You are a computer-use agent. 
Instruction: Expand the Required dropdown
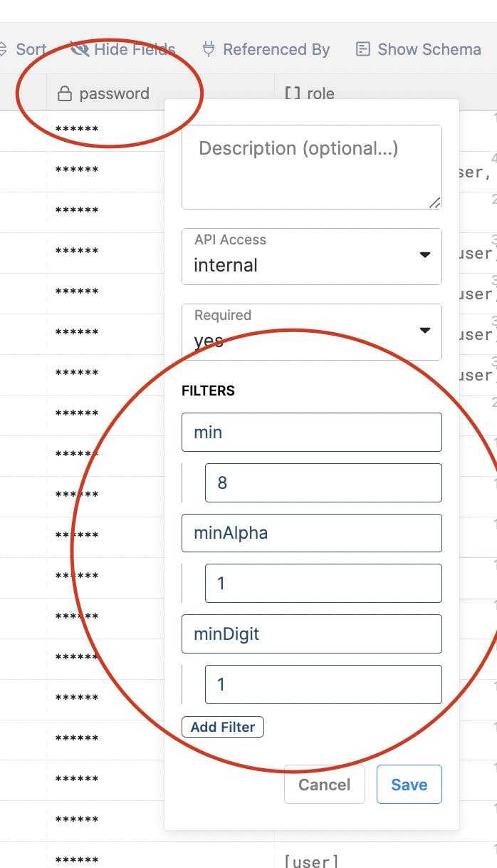click(312, 331)
